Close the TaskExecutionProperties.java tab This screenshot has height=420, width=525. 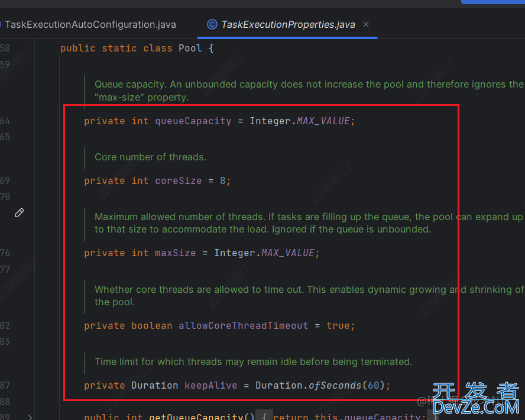click(x=366, y=24)
